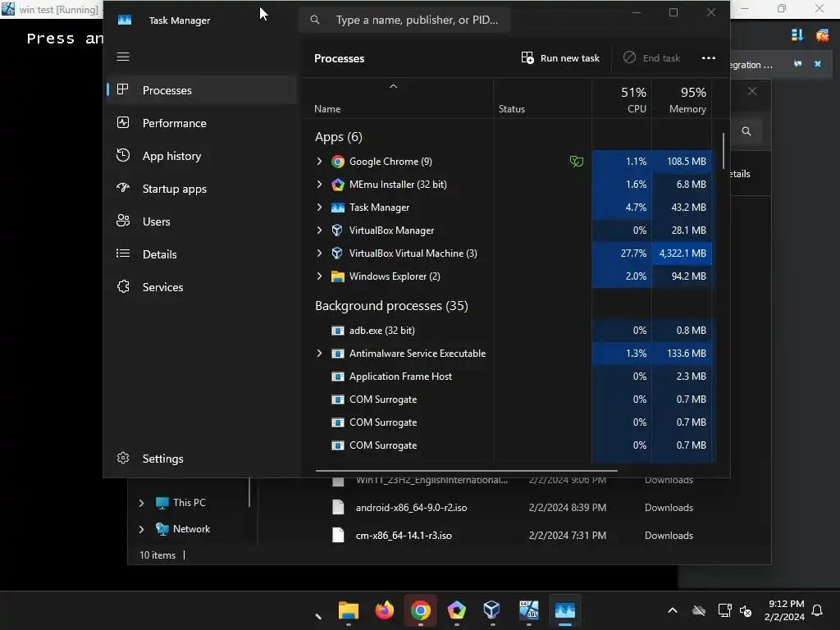Select android-x86_64-9.0-r2.iso file in Explorer
The image size is (840, 630).
[x=411, y=507]
